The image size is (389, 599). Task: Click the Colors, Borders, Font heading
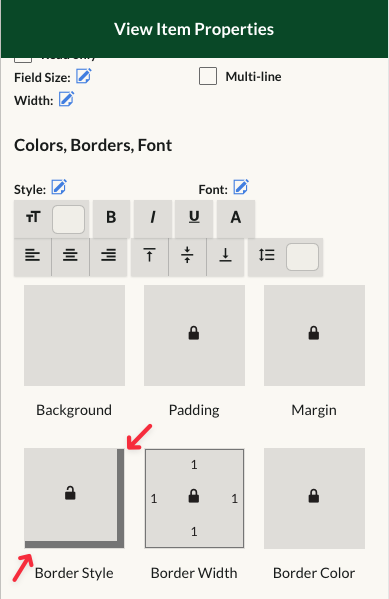pyautogui.click(x=93, y=146)
